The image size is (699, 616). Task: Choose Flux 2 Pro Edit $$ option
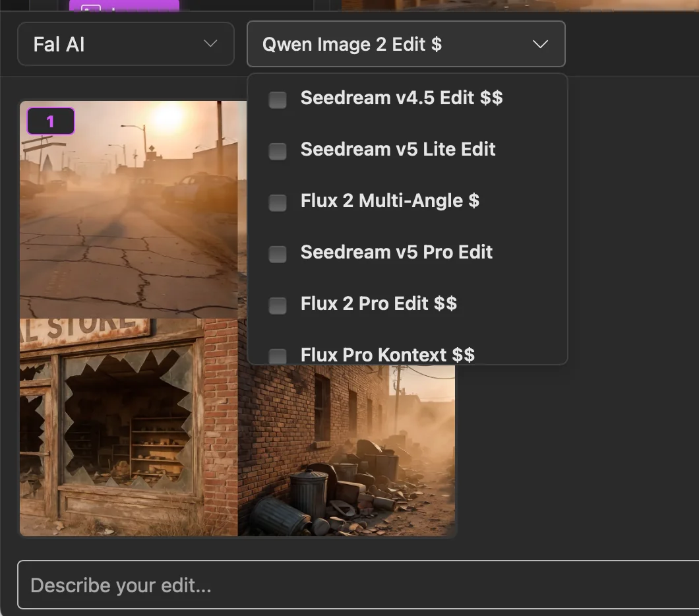(x=379, y=303)
